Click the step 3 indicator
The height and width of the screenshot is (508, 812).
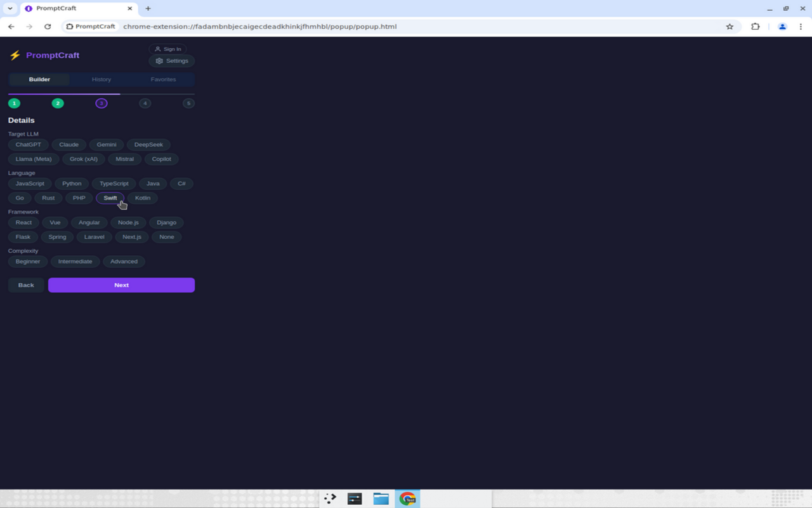[x=101, y=103]
